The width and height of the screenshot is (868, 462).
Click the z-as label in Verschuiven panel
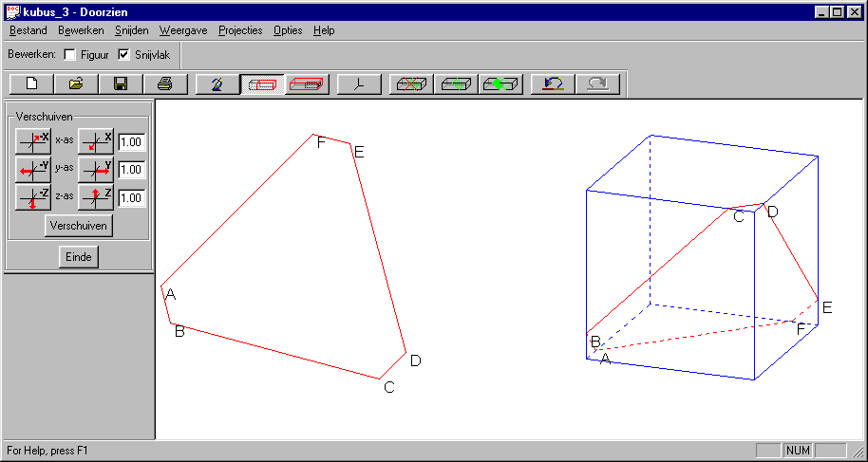click(x=65, y=195)
